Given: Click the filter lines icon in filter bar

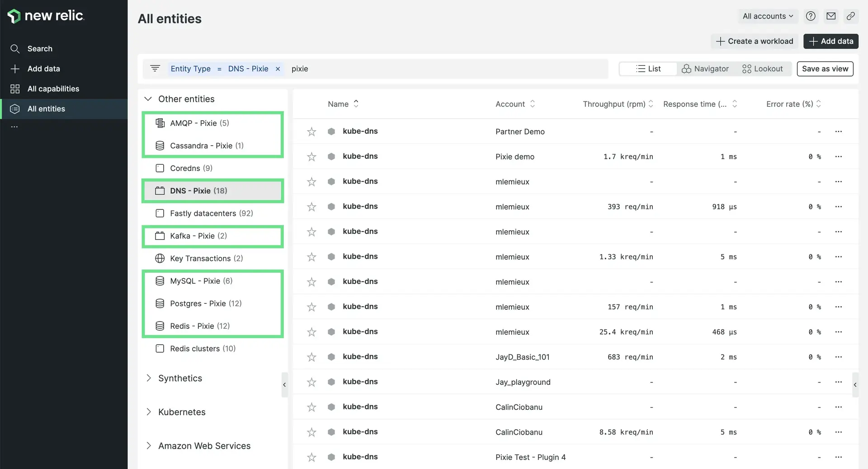Looking at the screenshot, I should 155,69.
